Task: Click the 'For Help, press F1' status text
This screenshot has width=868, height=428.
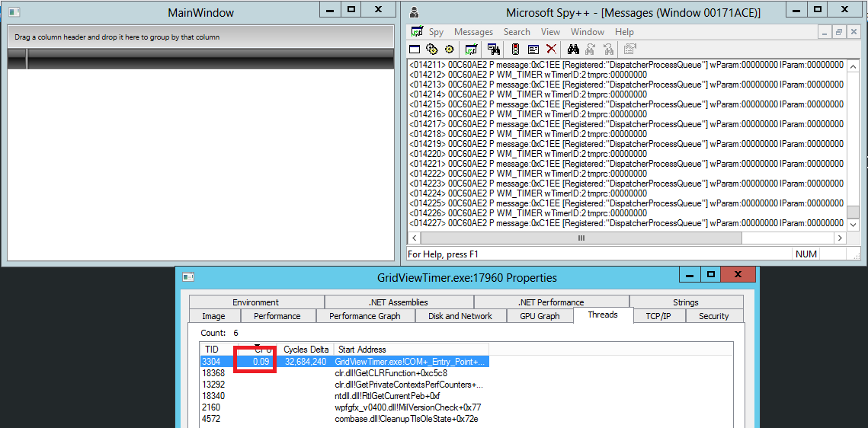Action: (x=443, y=254)
